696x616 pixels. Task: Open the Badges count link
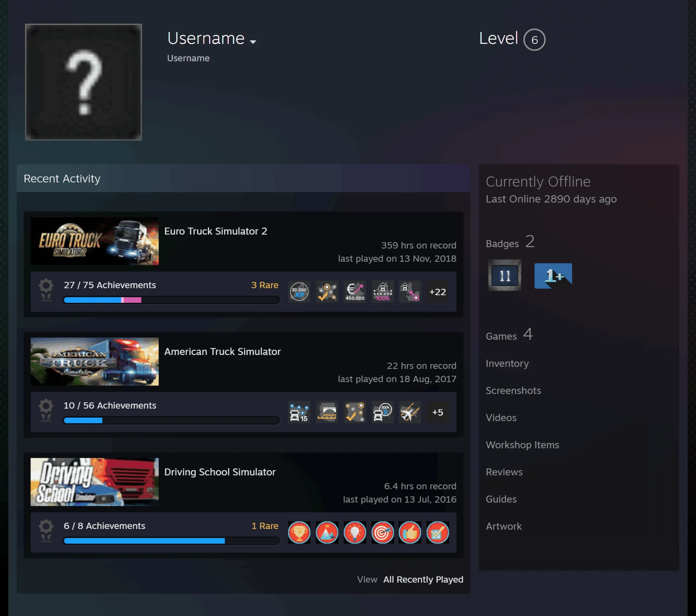point(510,242)
